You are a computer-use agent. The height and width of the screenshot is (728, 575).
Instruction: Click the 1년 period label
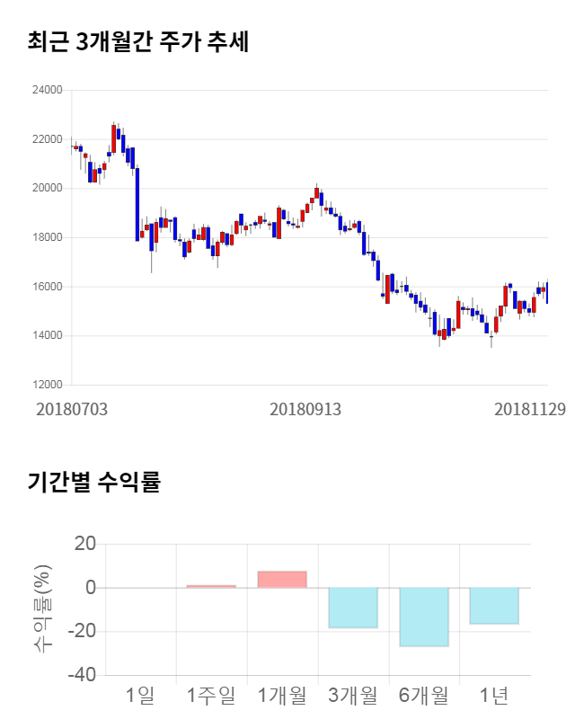(x=494, y=695)
